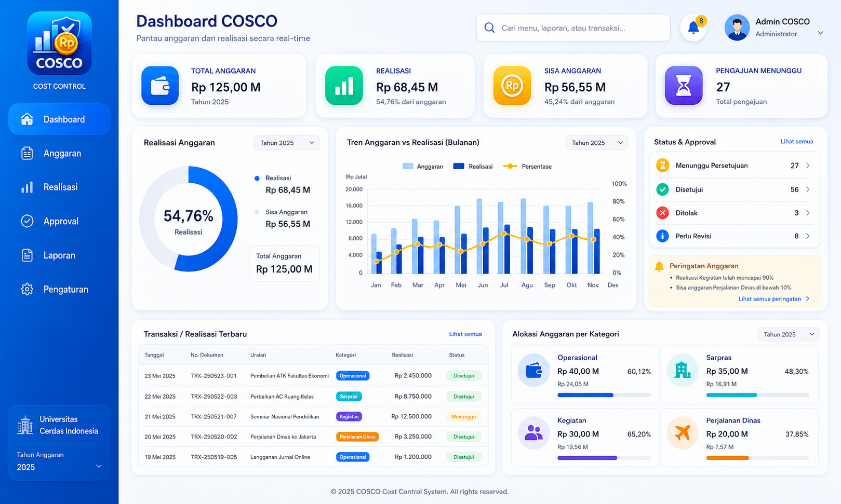Click the green Realisasi bar chart icon
This screenshot has height=504, width=841.
[x=344, y=86]
